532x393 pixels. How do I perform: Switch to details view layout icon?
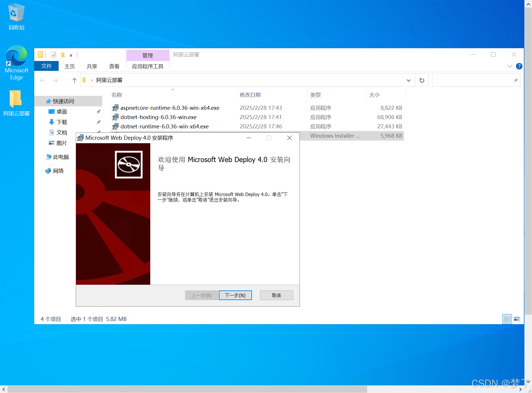click(507, 319)
